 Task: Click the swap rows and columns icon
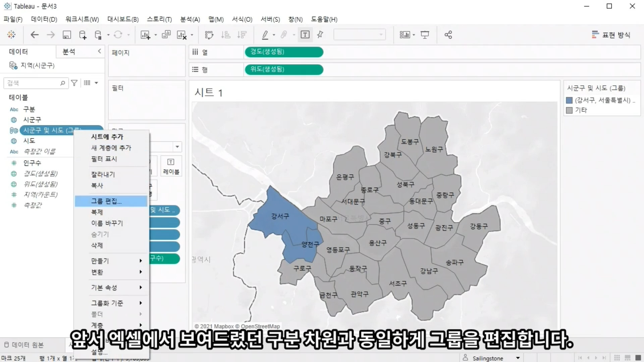point(209,35)
